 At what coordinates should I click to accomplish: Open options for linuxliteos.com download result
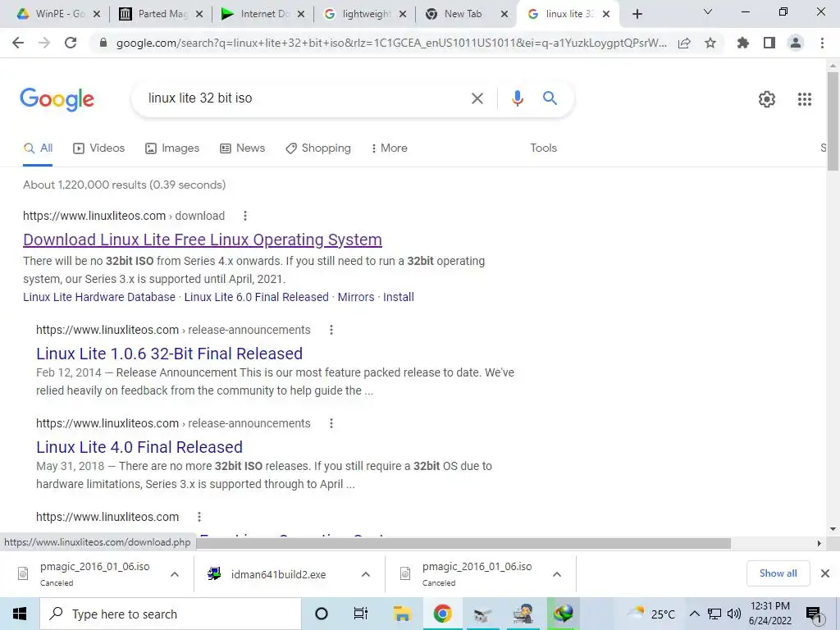244,216
